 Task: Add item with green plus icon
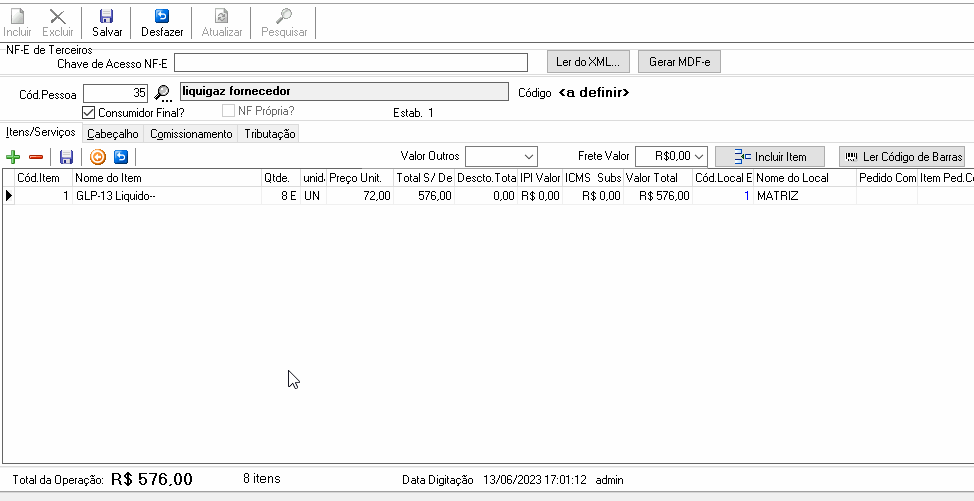(x=12, y=157)
